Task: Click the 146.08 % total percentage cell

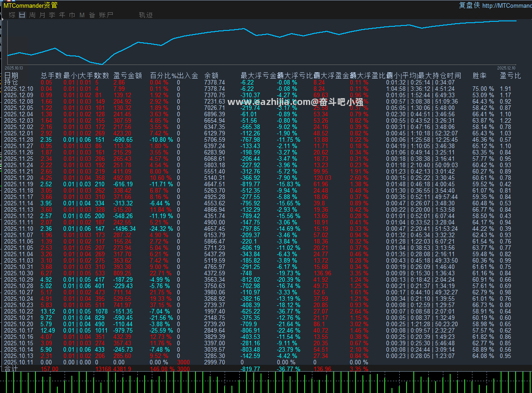Action: coord(162,369)
